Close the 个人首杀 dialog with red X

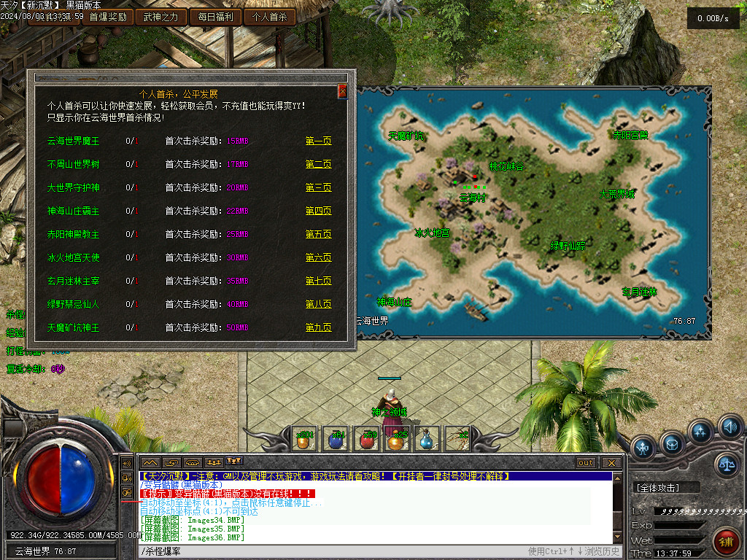pos(342,91)
